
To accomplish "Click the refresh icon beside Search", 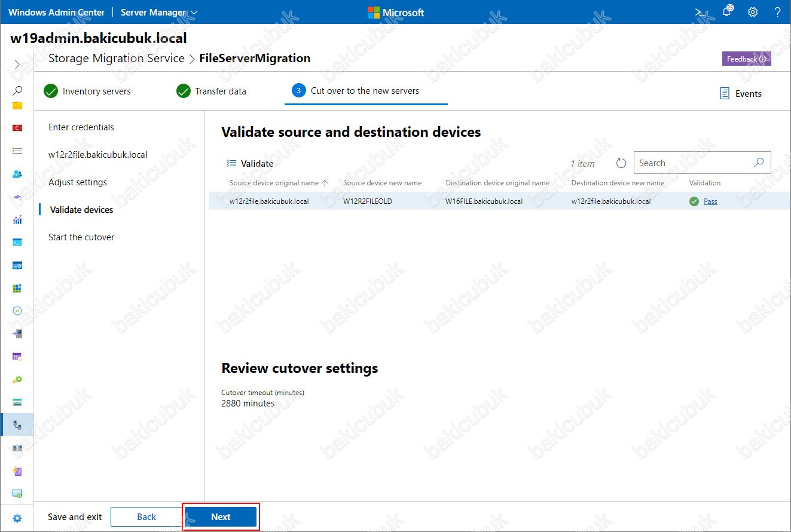I will pyautogui.click(x=621, y=163).
